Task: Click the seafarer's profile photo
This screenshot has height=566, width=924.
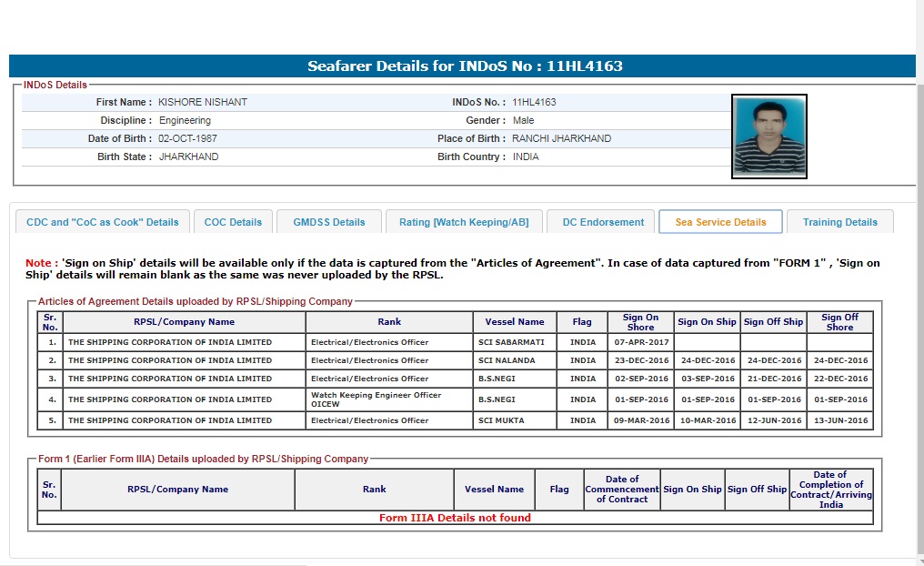Action: pyautogui.click(x=768, y=136)
